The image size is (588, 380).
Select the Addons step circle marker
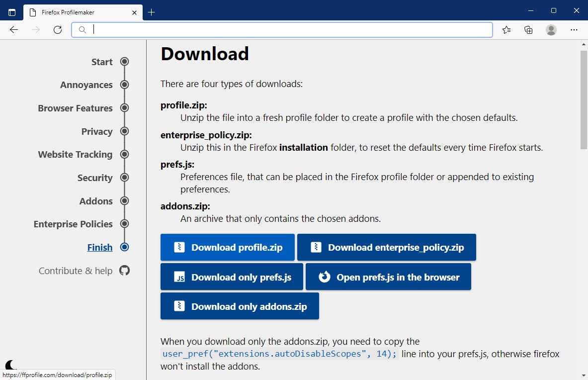point(124,200)
